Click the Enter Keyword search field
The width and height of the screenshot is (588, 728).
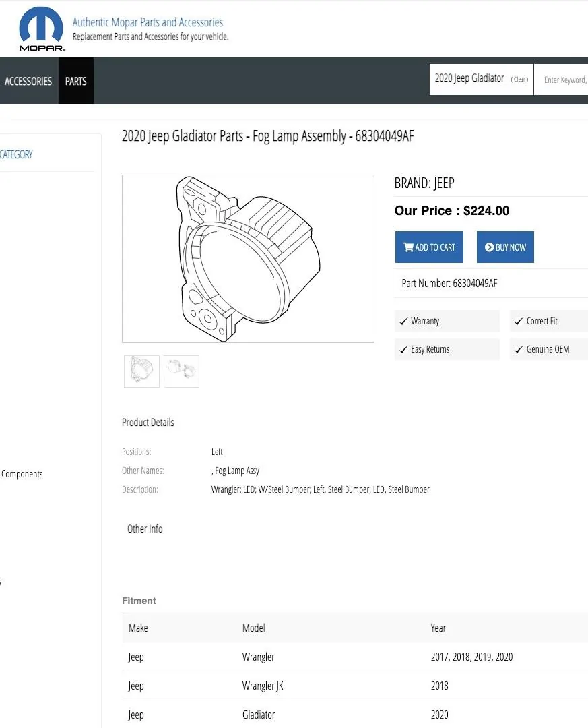[x=561, y=80]
